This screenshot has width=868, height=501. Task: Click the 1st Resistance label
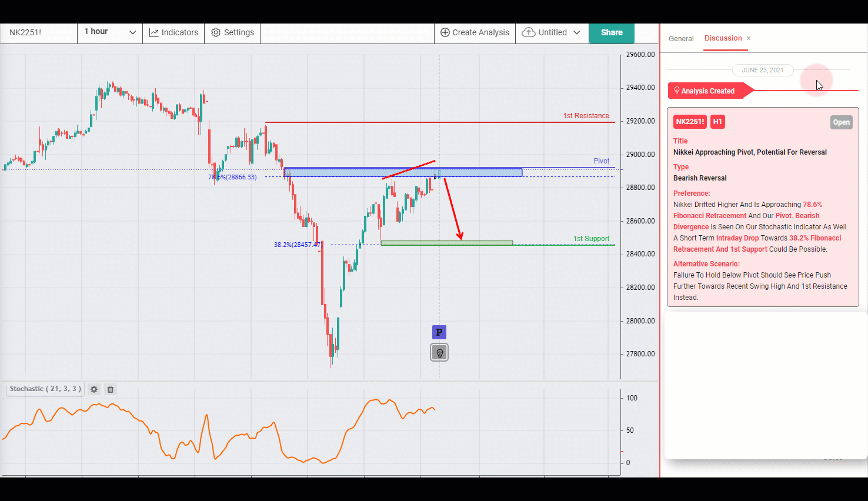(586, 116)
